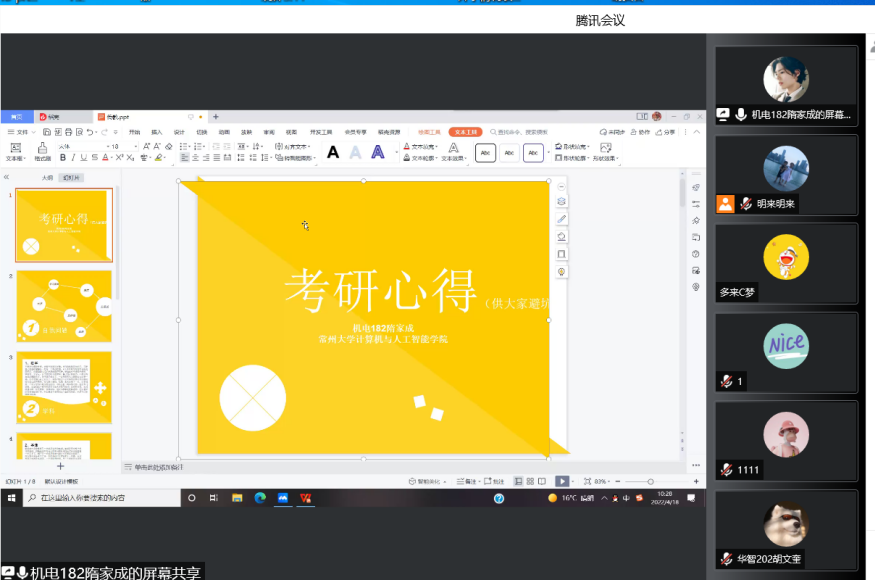Click the Bold formatting icon

63,157
